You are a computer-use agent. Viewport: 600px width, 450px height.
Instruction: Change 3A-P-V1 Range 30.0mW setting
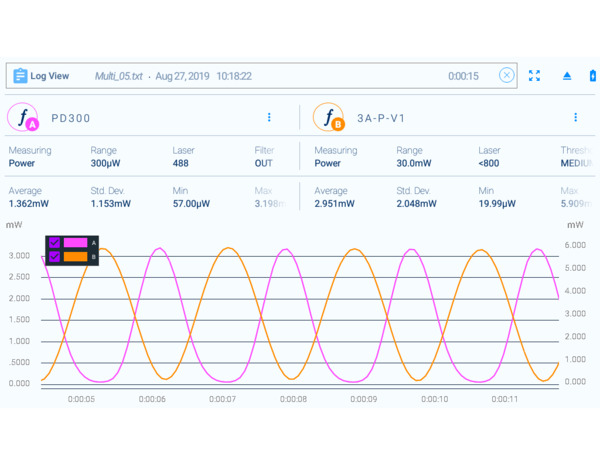click(412, 163)
